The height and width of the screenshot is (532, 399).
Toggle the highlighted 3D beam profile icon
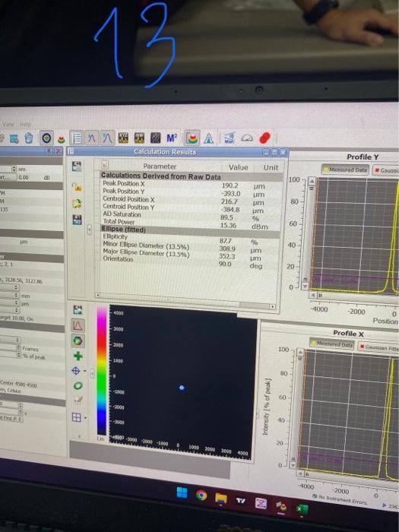point(192,138)
